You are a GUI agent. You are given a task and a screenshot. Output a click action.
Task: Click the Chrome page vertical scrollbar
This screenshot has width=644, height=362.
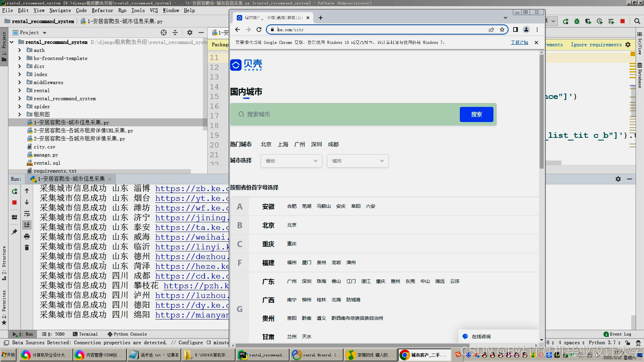(x=541, y=111)
